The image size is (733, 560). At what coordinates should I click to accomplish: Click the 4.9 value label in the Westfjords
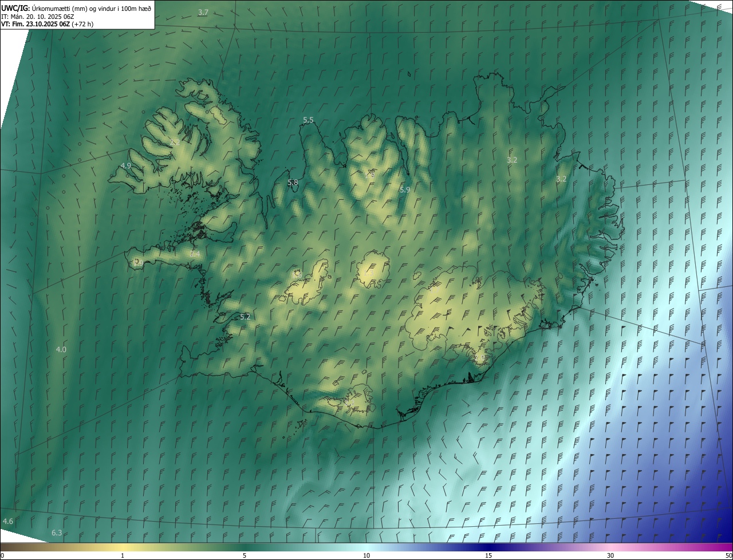click(126, 165)
